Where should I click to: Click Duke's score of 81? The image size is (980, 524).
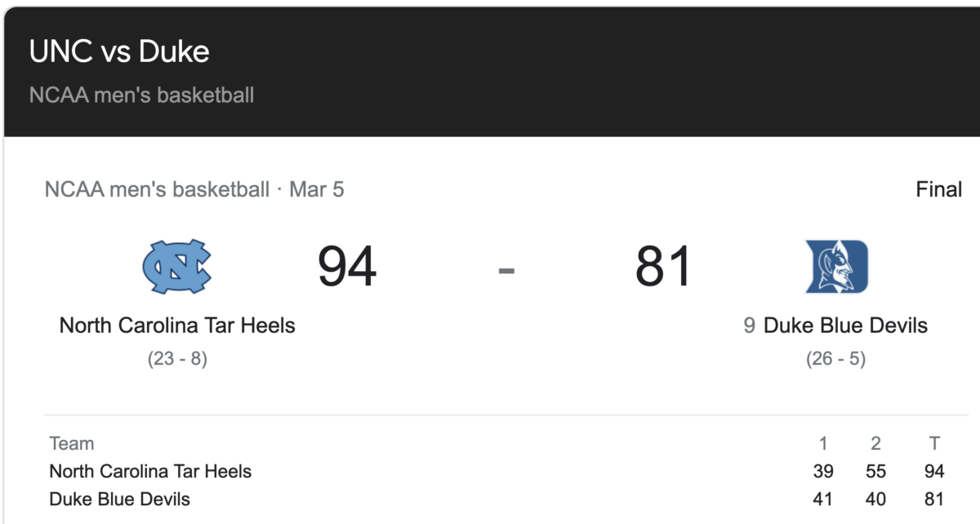click(x=663, y=267)
